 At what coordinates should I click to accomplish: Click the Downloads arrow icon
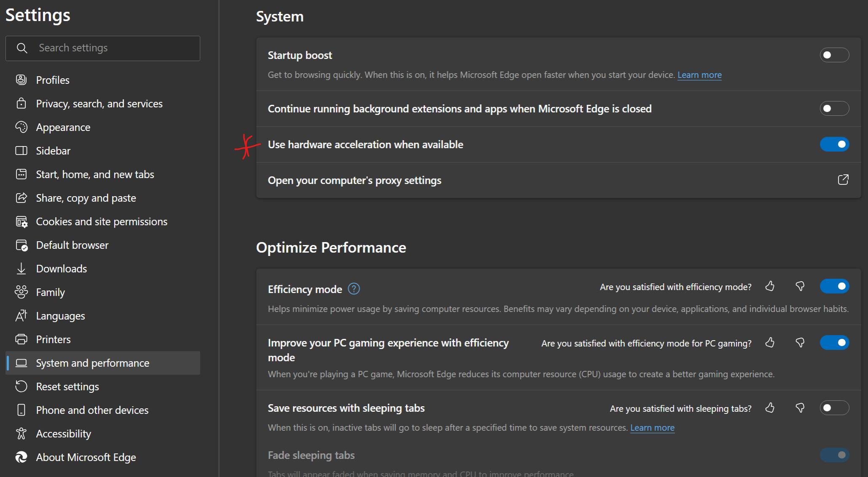click(21, 268)
